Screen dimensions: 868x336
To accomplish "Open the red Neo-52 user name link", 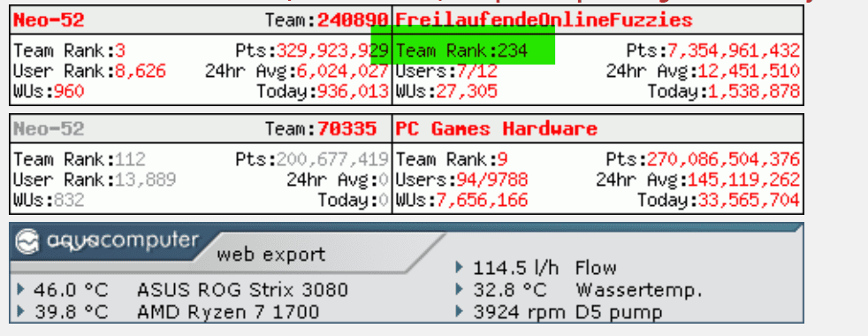I will (x=49, y=20).
